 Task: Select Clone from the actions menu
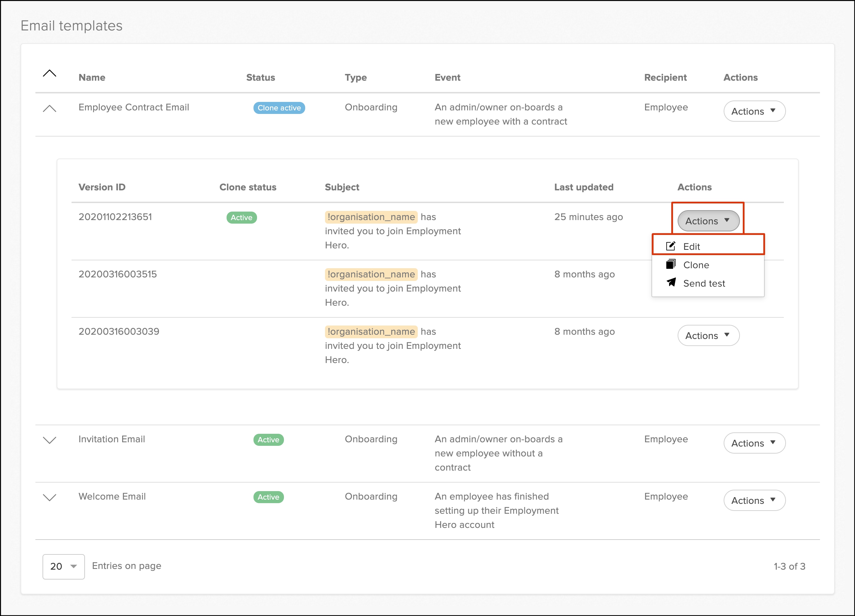pos(696,265)
